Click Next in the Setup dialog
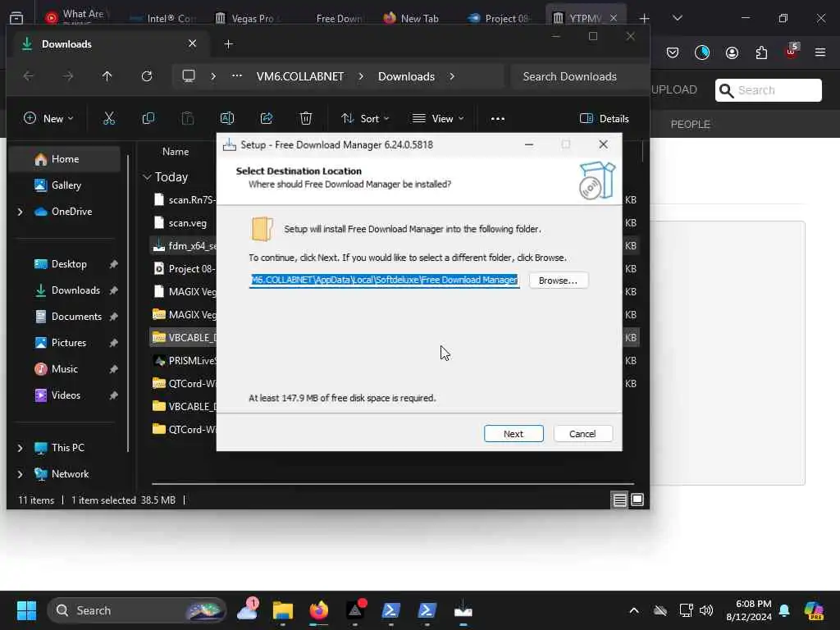The height and width of the screenshot is (630, 840). 514,433
